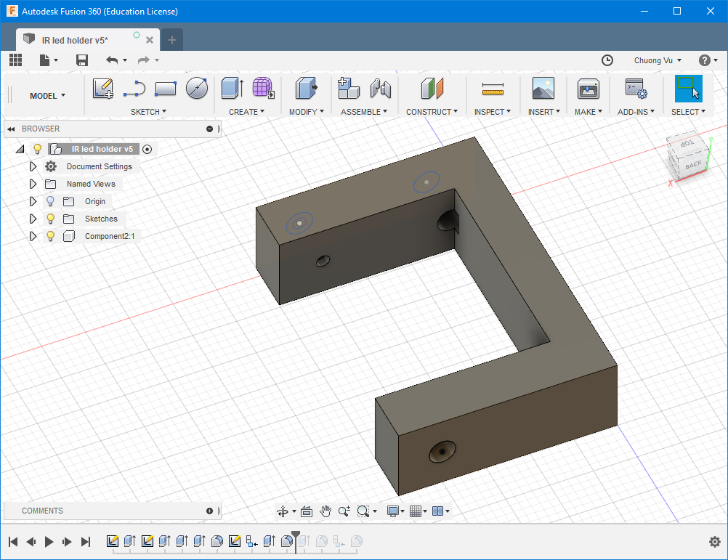
Task: Choose the Extrude tool in Create group
Action: click(x=232, y=88)
